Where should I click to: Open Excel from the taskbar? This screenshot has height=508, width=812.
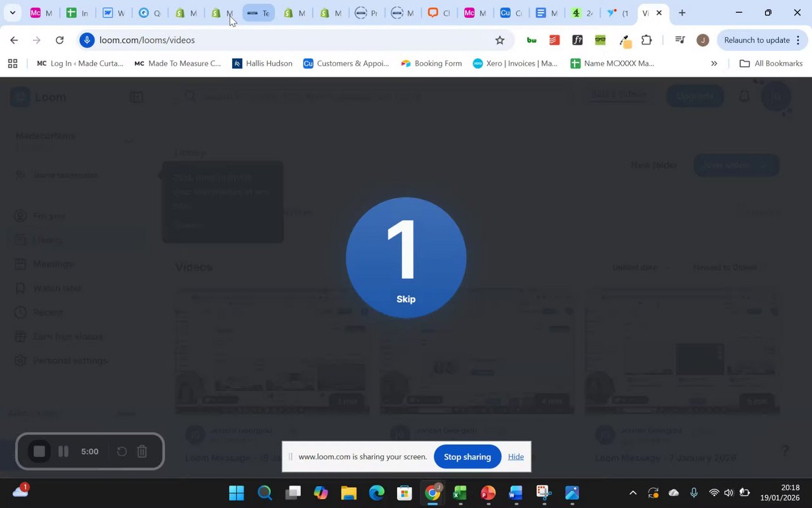(460, 493)
